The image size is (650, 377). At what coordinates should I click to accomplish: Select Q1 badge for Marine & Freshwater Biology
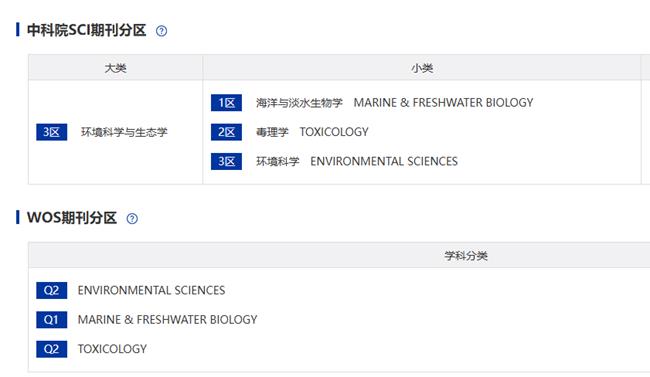[51, 320]
